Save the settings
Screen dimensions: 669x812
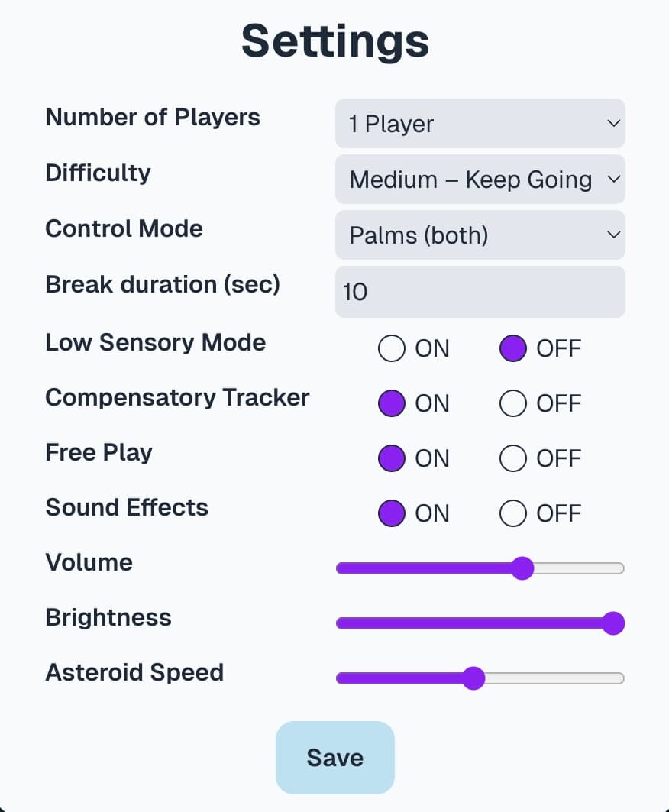335,758
